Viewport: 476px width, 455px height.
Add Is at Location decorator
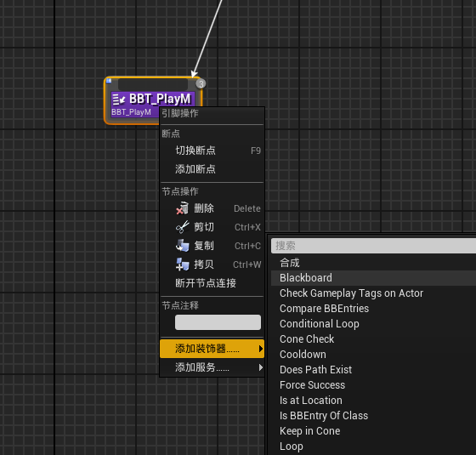[373, 401]
